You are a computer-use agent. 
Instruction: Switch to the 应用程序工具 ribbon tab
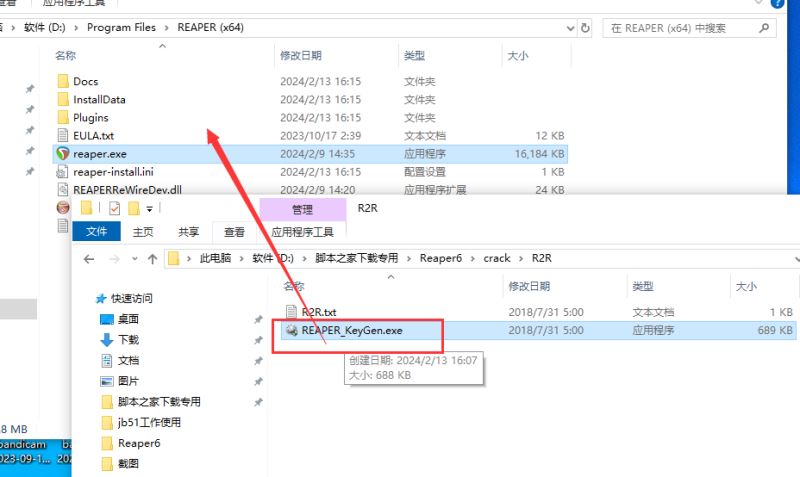point(302,232)
